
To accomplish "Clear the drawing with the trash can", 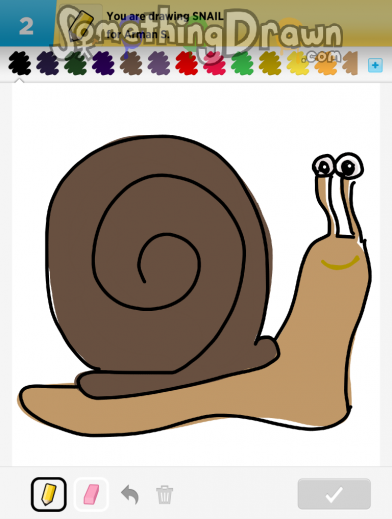I will pyautogui.click(x=165, y=495).
